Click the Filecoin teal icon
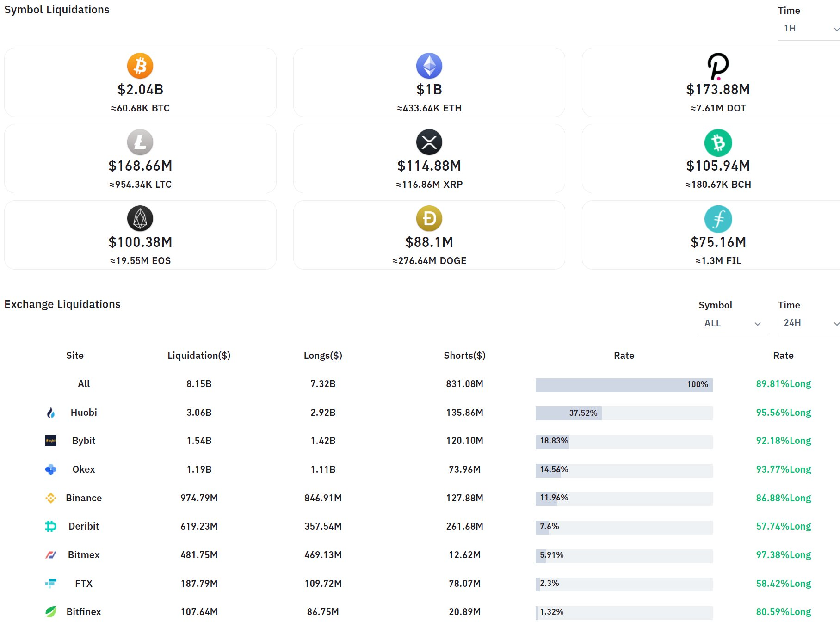This screenshot has width=840, height=622. point(718,219)
